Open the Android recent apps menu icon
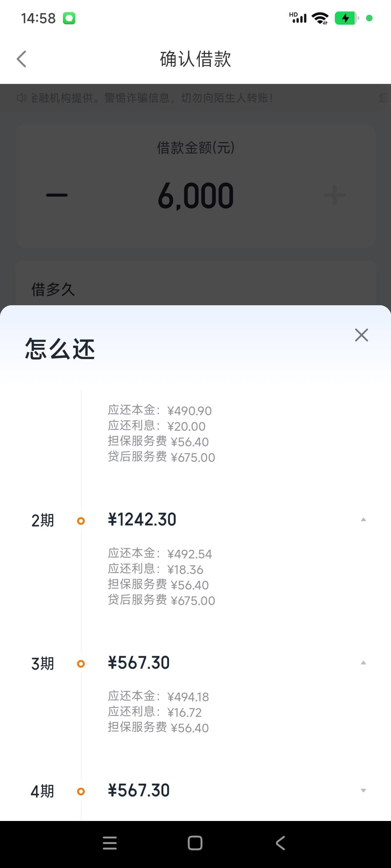The image size is (391, 868). click(110, 843)
